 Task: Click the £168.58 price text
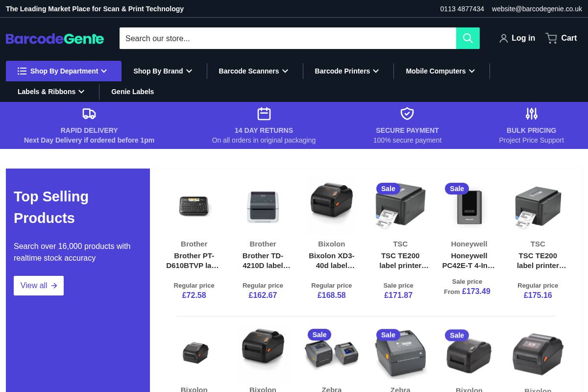[x=332, y=295]
